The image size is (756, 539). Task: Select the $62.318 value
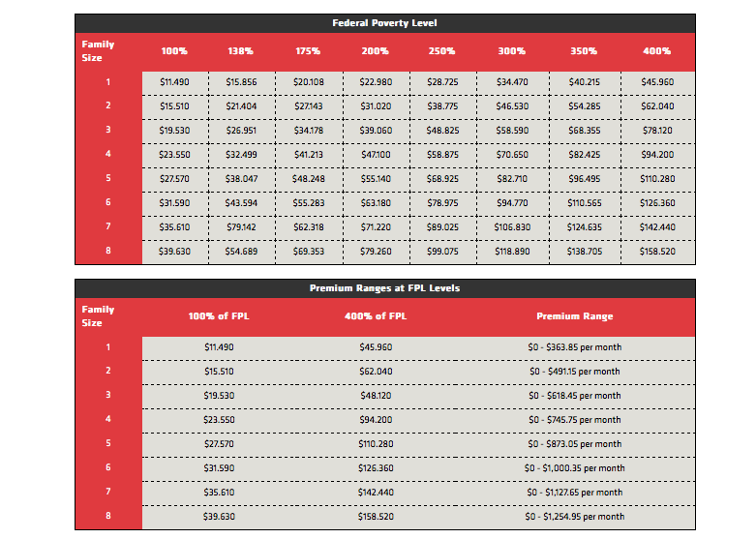click(309, 227)
